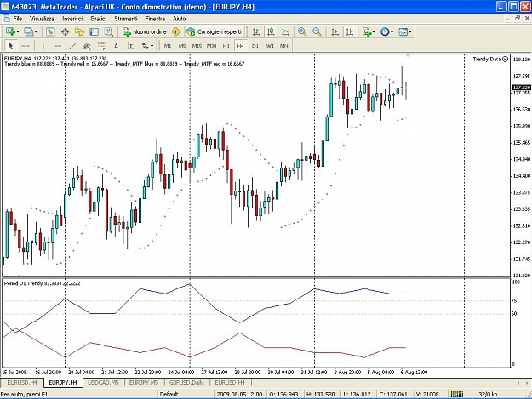Select the arrow cursor tool

coord(10,46)
